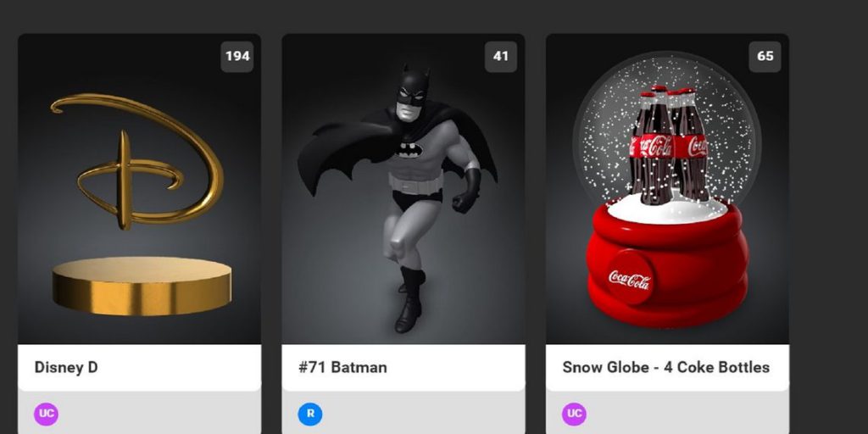The height and width of the screenshot is (434, 868).
Task: Click the 41 count badge on Batman card
Action: click(x=501, y=57)
